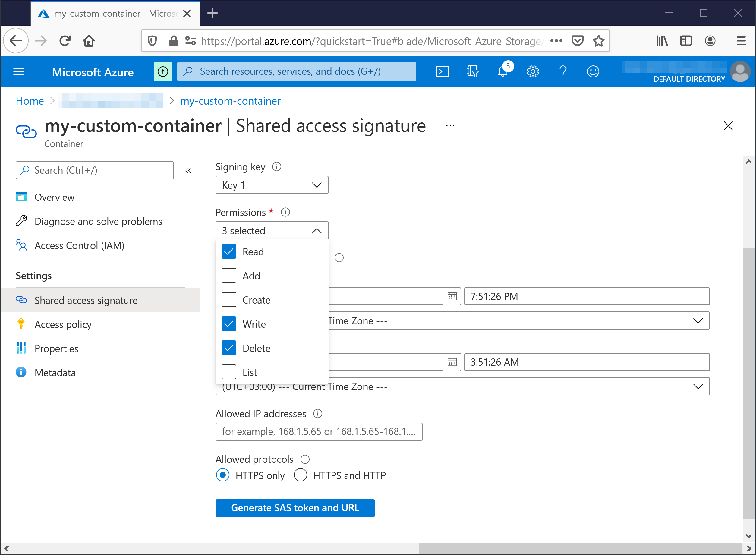Check the List permission
The width and height of the screenshot is (756, 555).
229,372
